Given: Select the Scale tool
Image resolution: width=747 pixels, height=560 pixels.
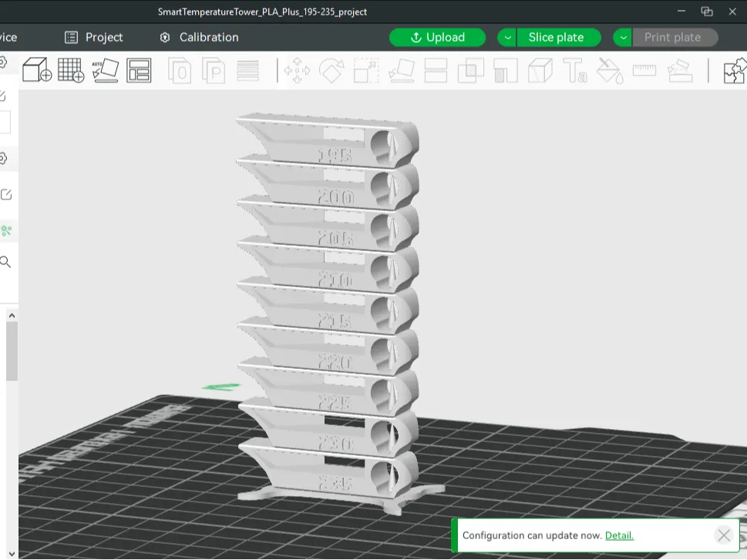Looking at the screenshot, I should click(365, 71).
